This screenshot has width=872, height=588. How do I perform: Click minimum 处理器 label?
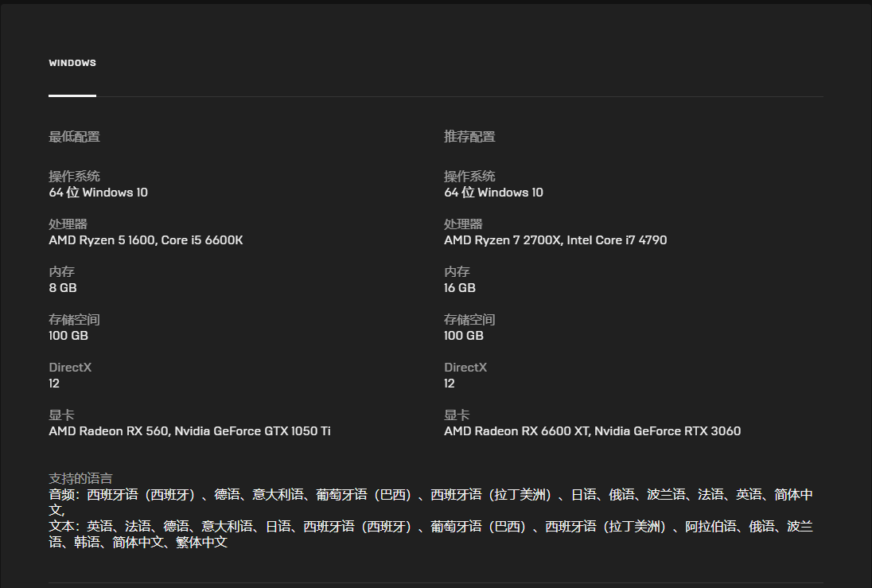(x=68, y=224)
